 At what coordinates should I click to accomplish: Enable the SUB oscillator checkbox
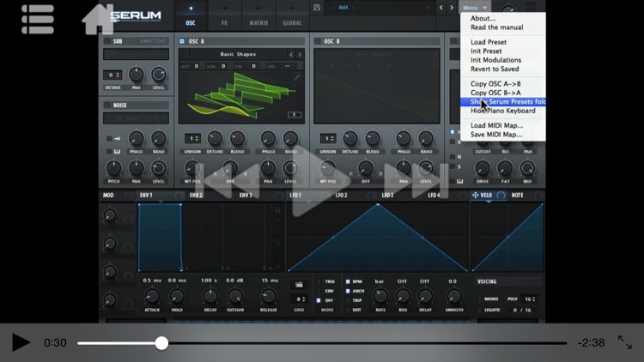tap(107, 41)
